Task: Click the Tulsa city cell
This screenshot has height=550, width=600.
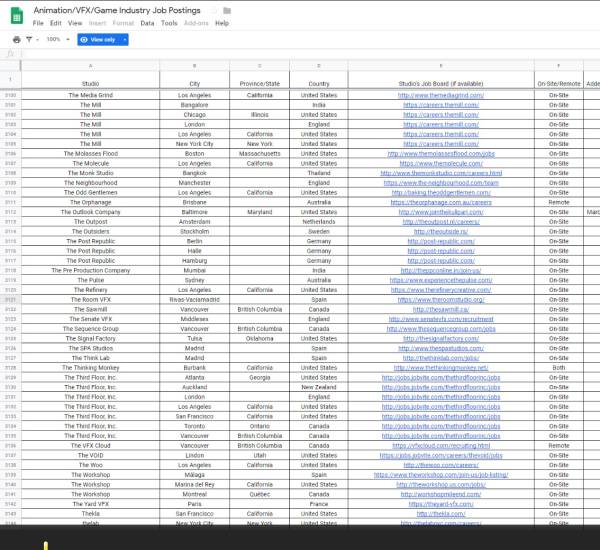Action: pyautogui.click(x=194, y=339)
